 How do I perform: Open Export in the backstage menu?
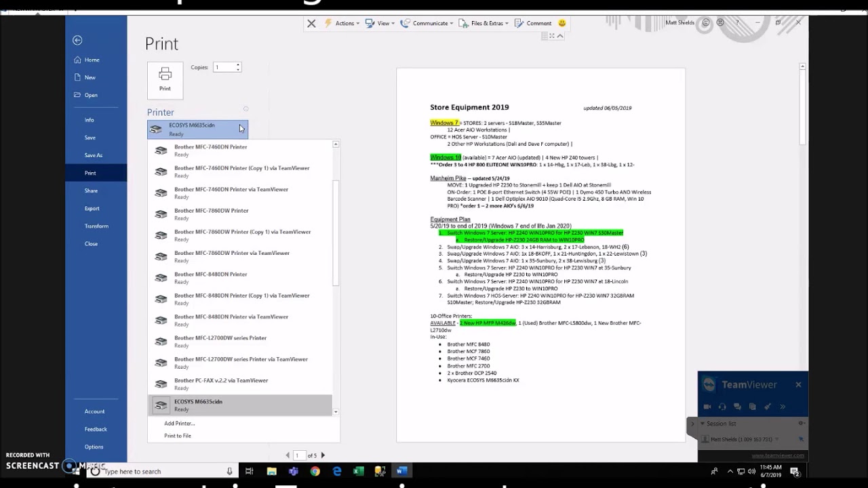(92, 208)
